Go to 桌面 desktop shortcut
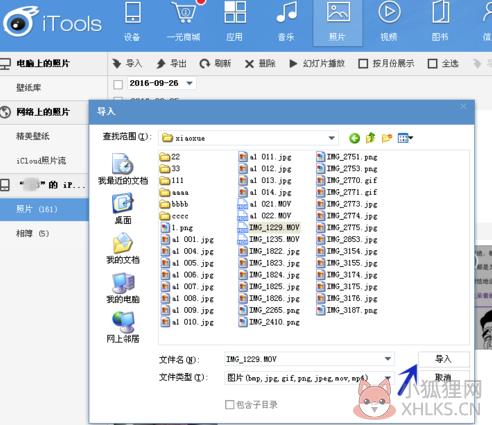This screenshot has width=492, height=425. coord(123,209)
